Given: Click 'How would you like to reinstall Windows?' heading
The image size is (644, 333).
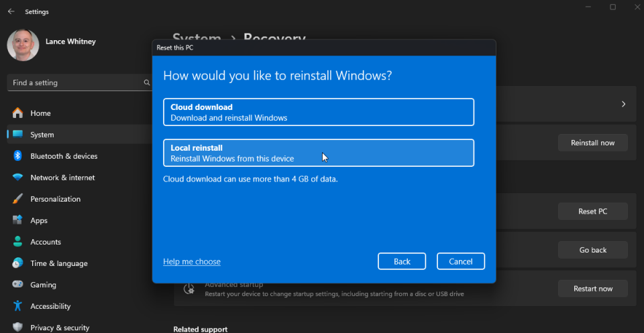Looking at the screenshot, I should coord(278,76).
